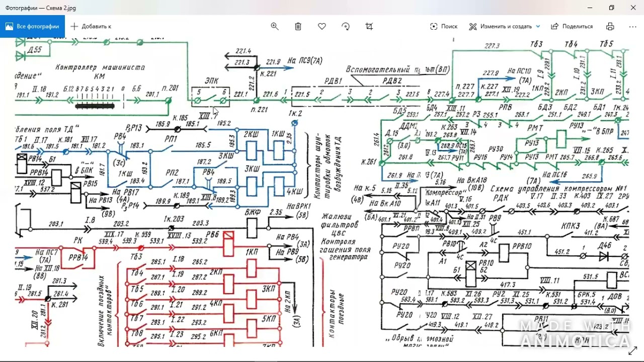
Task: Click the ВЖФ element label
Action: tap(253, 213)
